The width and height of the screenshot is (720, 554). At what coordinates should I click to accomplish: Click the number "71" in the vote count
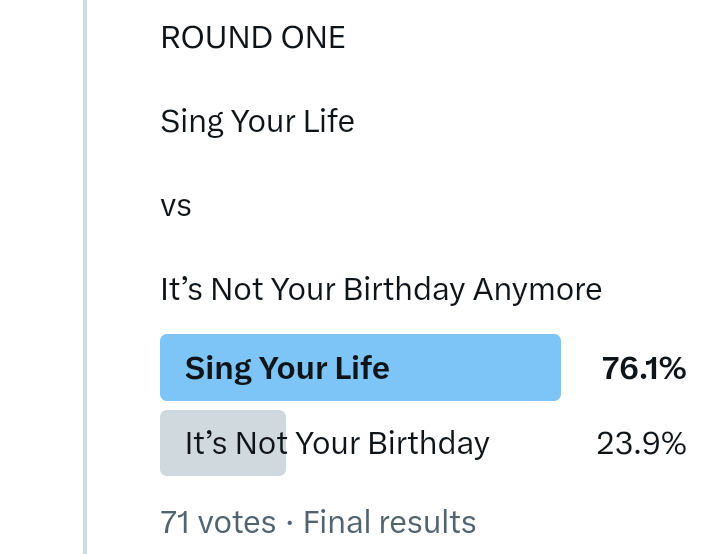point(175,522)
